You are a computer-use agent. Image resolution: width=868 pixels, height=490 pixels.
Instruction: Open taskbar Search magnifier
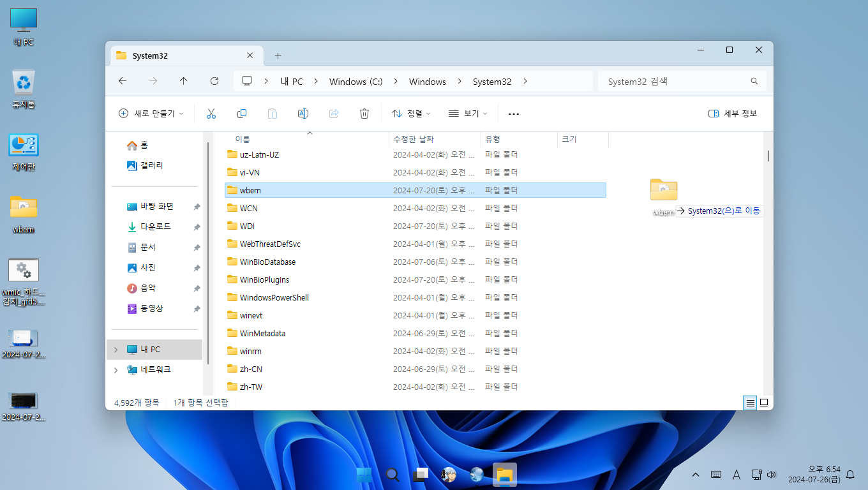[393, 475]
